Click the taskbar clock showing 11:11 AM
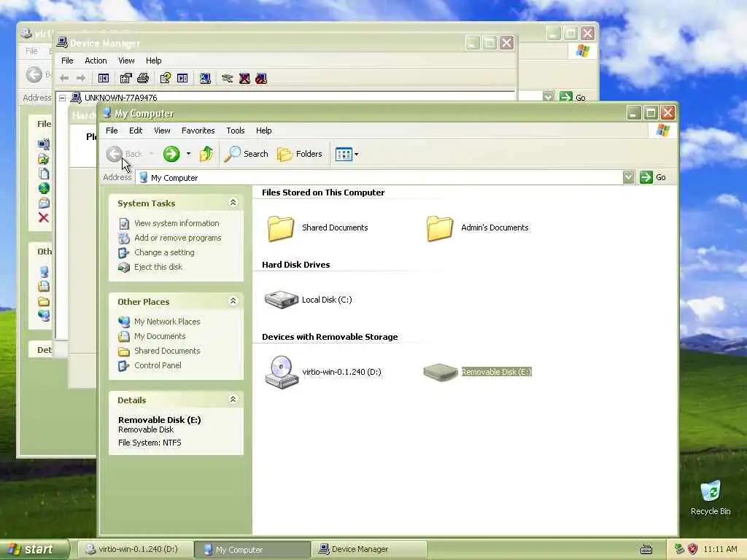The width and height of the screenshot is (747, 560). click(720, 549)
